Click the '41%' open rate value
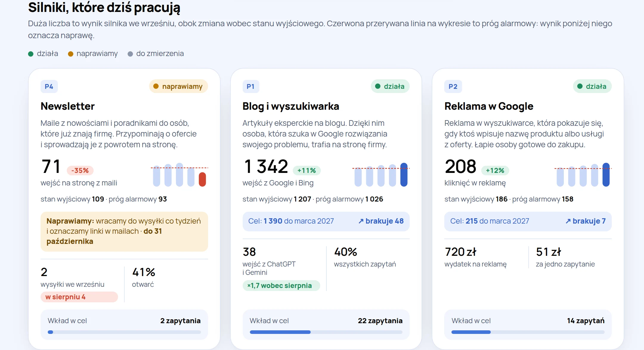644x350 pixels. [x=144, y=272]
